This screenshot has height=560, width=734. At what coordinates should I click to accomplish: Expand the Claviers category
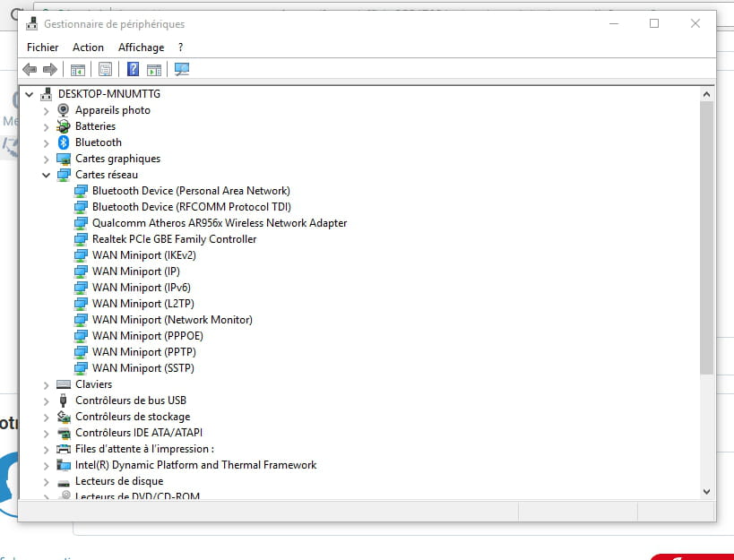pyautogui.click(x=46, y=385)
